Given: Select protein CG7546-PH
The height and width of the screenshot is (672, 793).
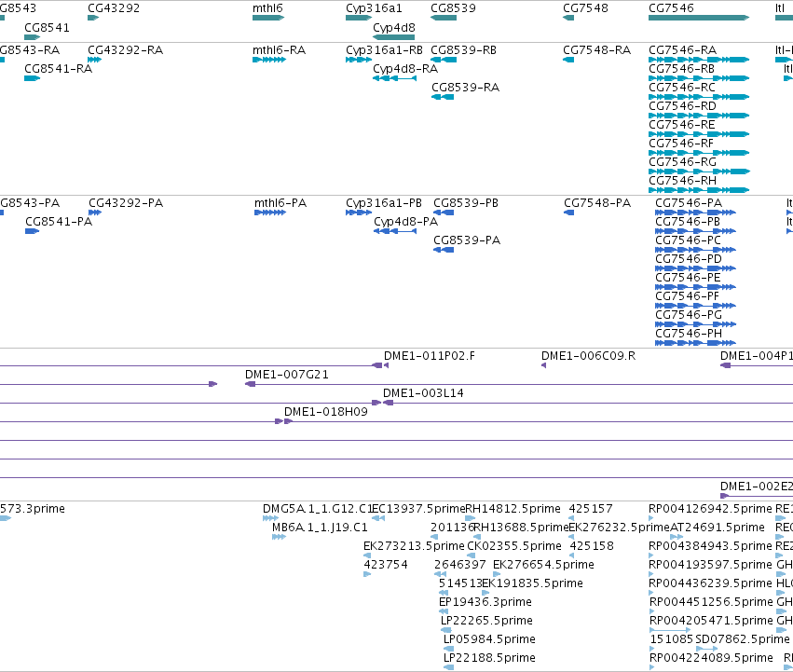Looking at the screenshot, I should [x=689, y=334].
